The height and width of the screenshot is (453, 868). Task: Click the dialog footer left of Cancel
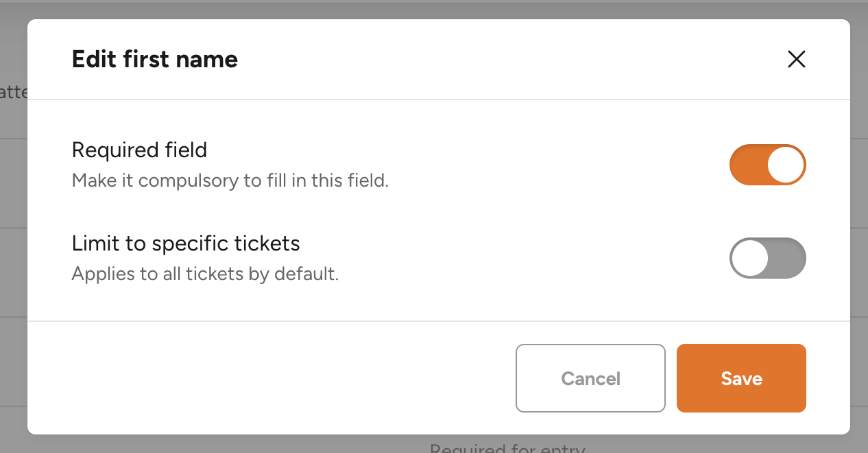(274, 378)
